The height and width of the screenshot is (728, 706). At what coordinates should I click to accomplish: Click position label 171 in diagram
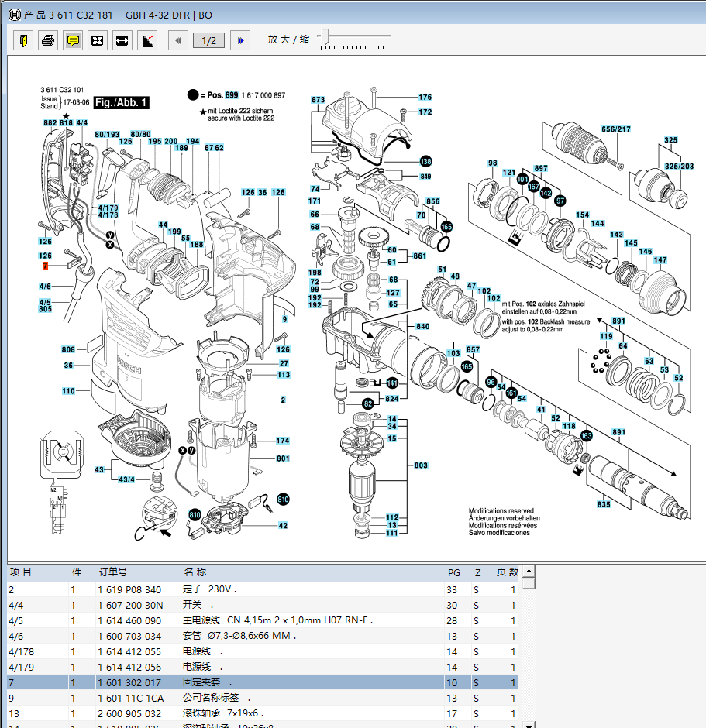pyautogui.click(x=315, y=201)
